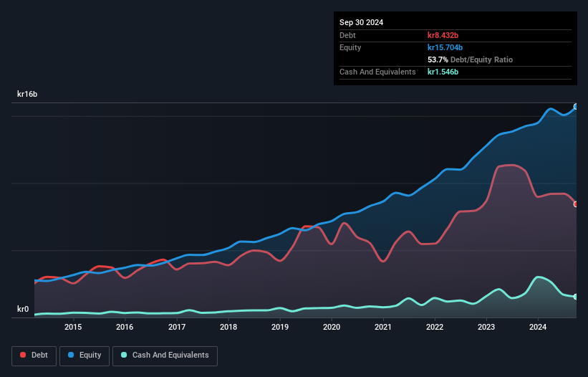Select the 2020 x-axis year label
The image size is (588, 377).
[332, 328]
